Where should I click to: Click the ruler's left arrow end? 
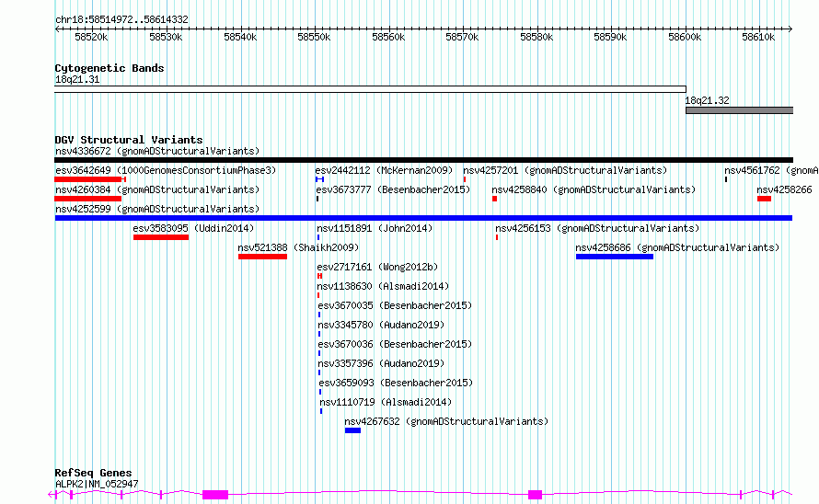click(57, 29)
